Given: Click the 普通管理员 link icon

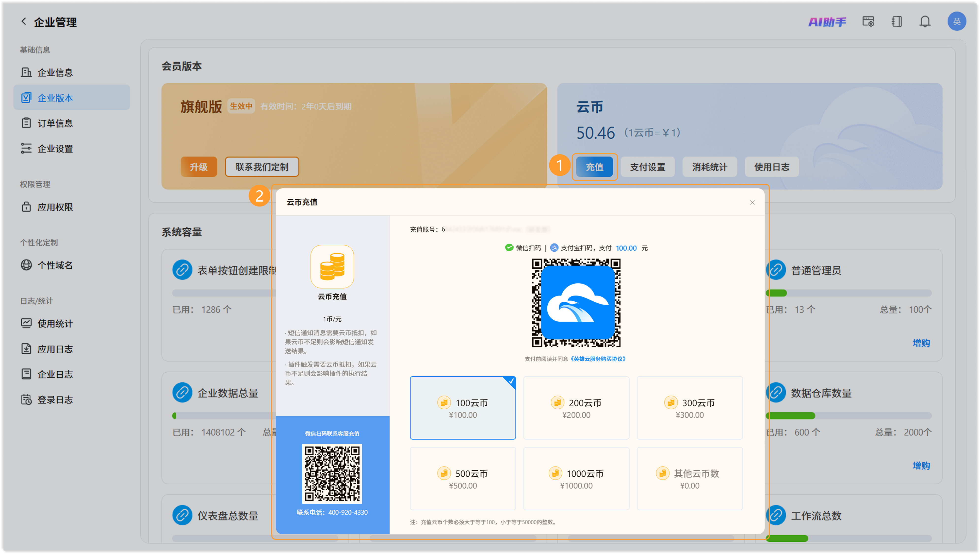Looking at the screenshot, I should [x=776, y=270].
